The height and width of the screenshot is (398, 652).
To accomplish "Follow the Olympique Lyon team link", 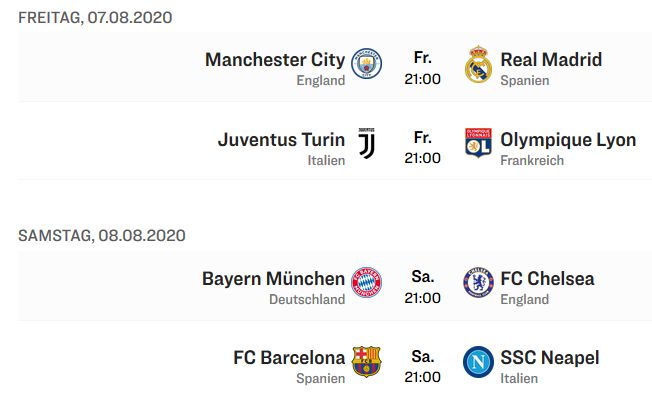I will pyautogui.click(x=568, y=140).
